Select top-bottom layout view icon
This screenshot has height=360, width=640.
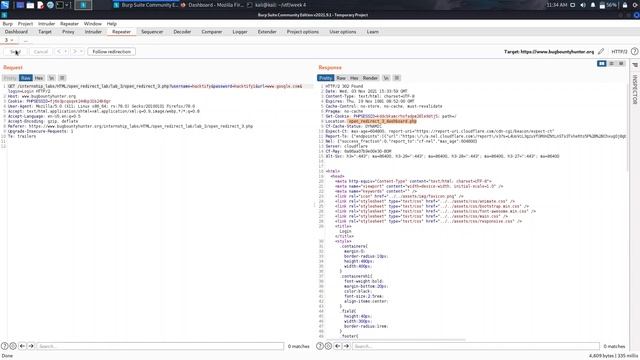point(611,64)
